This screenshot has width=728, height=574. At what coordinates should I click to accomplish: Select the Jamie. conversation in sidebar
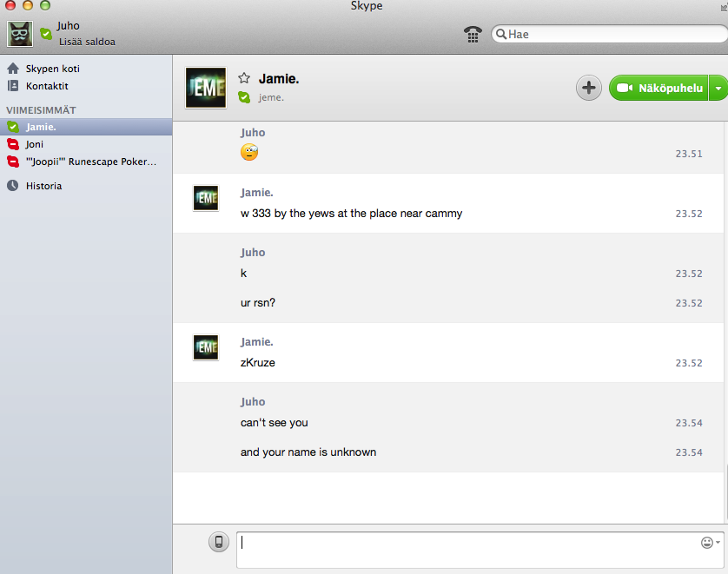pos(41,127)
